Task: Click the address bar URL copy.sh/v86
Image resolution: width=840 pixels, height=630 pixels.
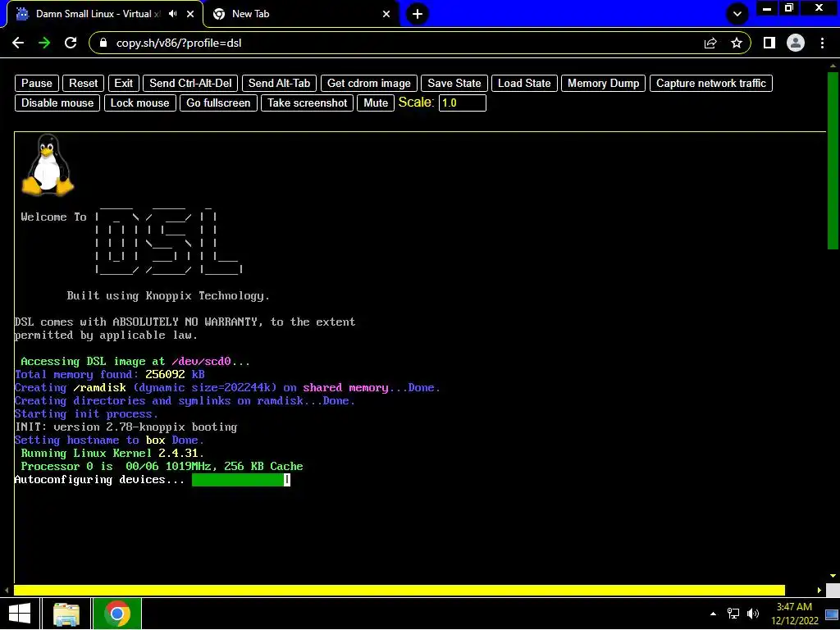Action: tap(178, 43)
